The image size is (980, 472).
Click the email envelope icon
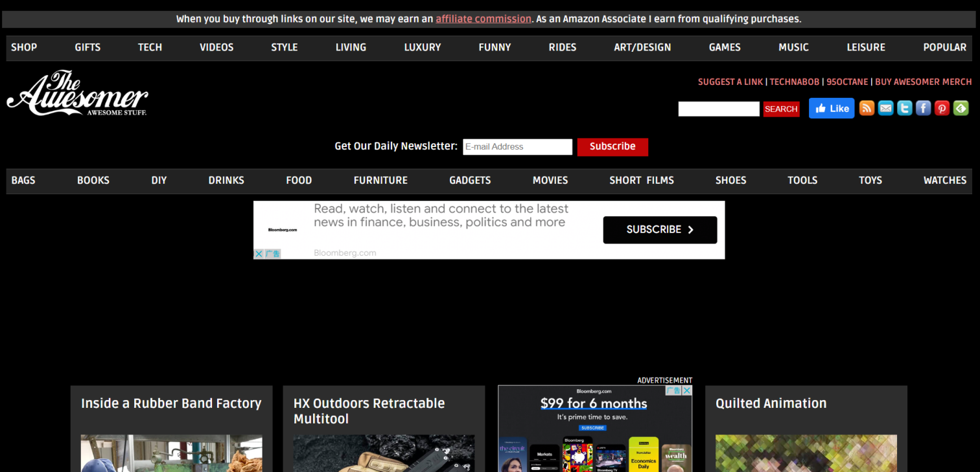[885, 108]
